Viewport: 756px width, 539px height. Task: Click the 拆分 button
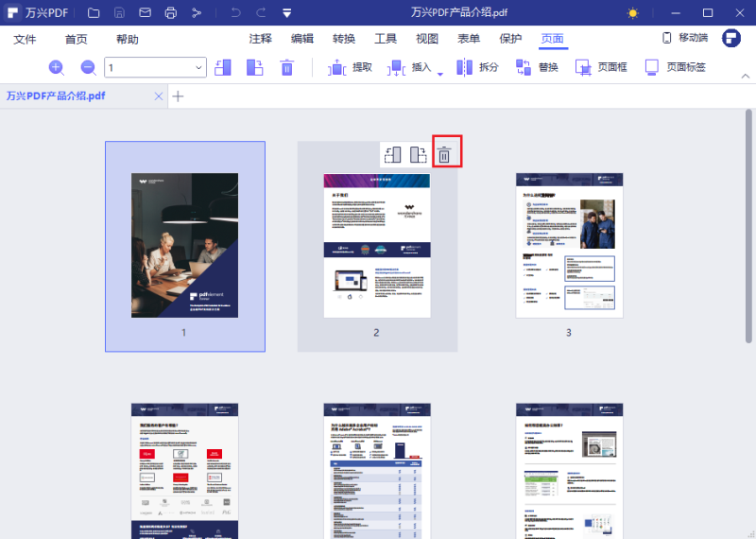(477, 67)
